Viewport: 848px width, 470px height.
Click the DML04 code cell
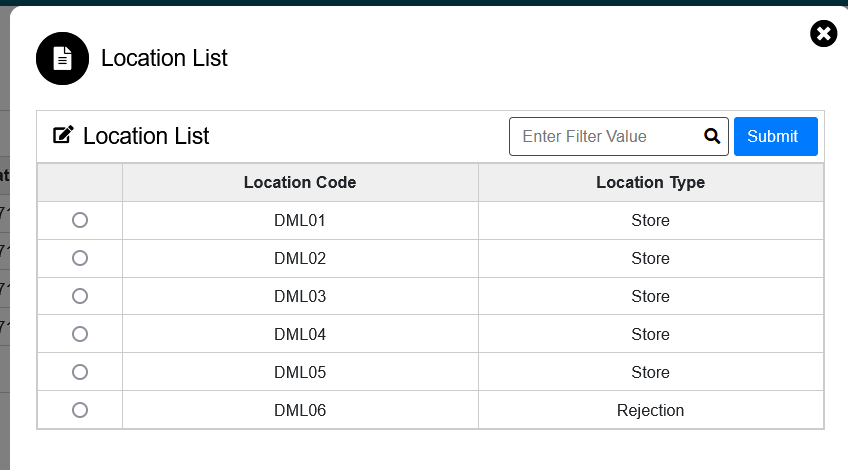(x=300, y=334)
